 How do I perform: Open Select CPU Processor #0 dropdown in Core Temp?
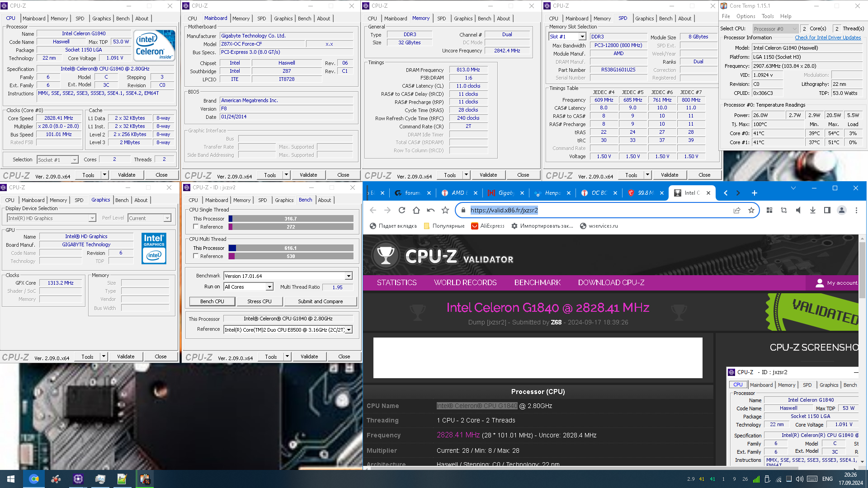tap(776, 28)
